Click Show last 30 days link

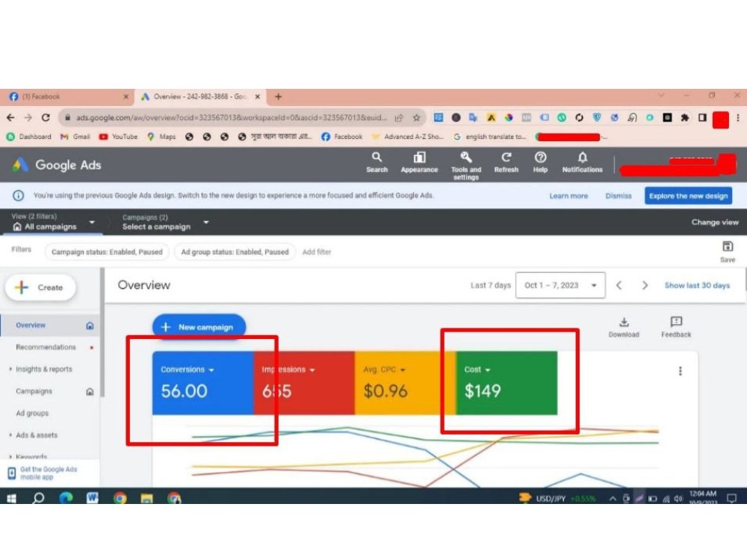tap(697, 285)
